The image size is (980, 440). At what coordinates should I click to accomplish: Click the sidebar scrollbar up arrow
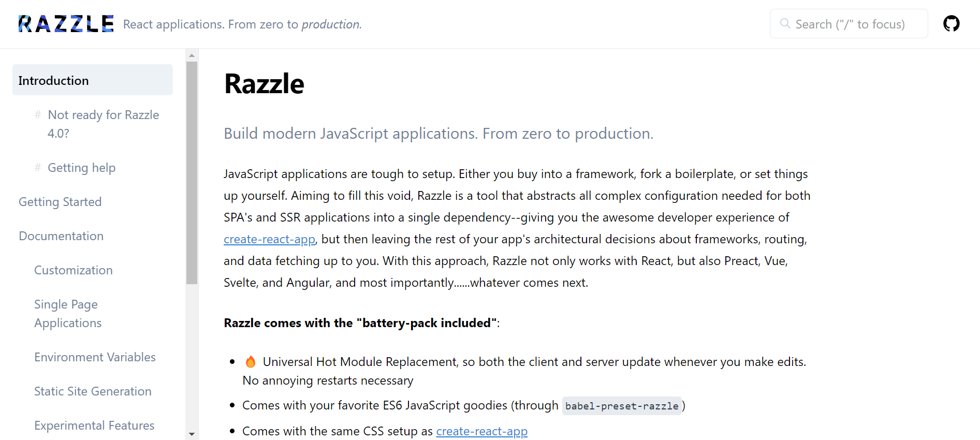pos(192,55)
